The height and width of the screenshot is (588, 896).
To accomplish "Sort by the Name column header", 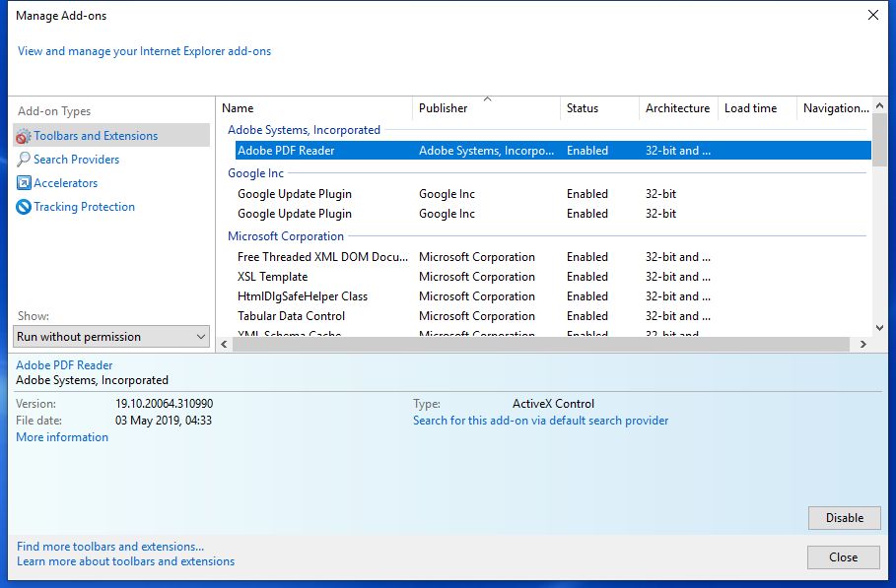I will click(x=313, y=108).
